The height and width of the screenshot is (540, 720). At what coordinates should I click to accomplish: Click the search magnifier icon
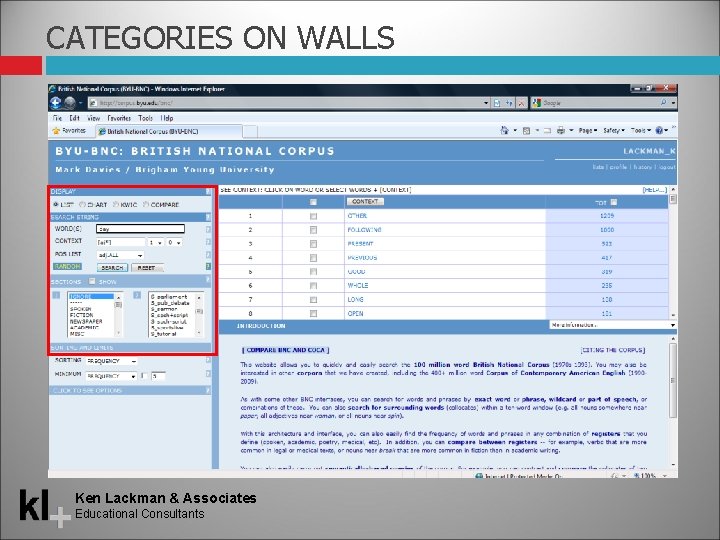click(664, 103)
